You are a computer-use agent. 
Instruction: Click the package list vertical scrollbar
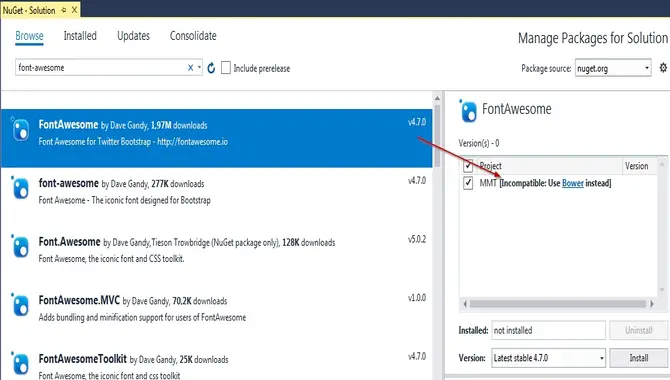point(437,136)
